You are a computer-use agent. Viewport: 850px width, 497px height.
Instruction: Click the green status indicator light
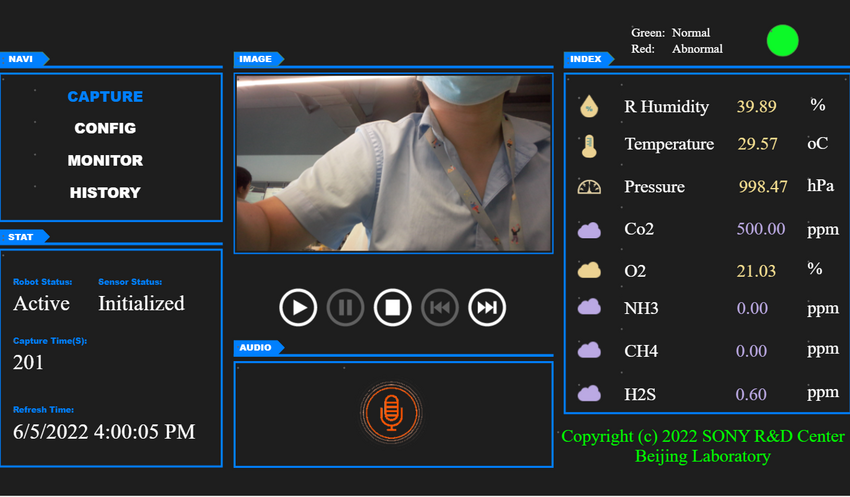[x=782, y=41]
